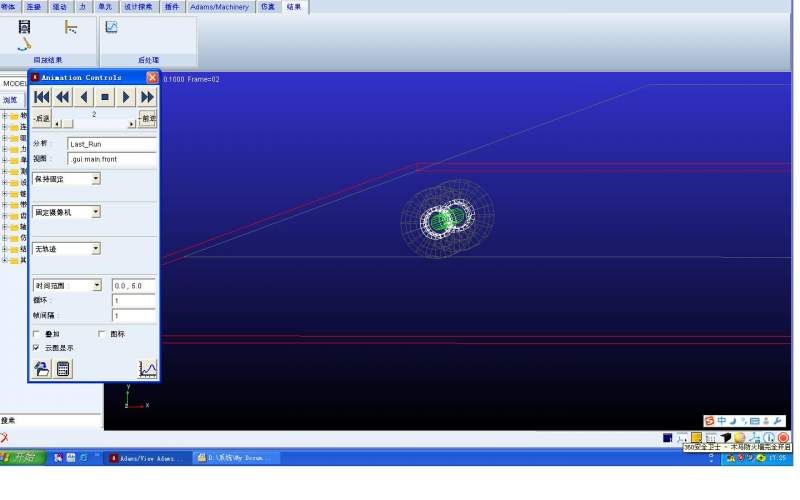Click the Sogou S icon in IME bar
This screenshot has width=800, height=500.
tap(709, 421)
